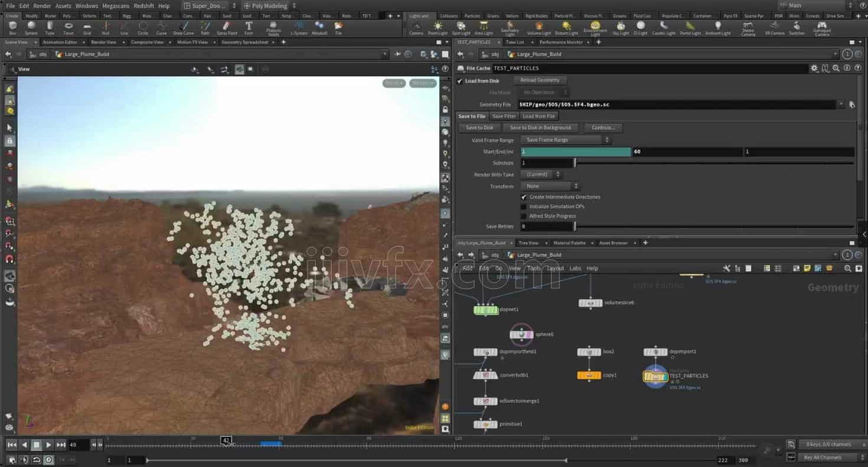The width and height of the screenshot is (868, 467).
Task: Select the Draw Curve shelf tool
Action: pos(184,27)
